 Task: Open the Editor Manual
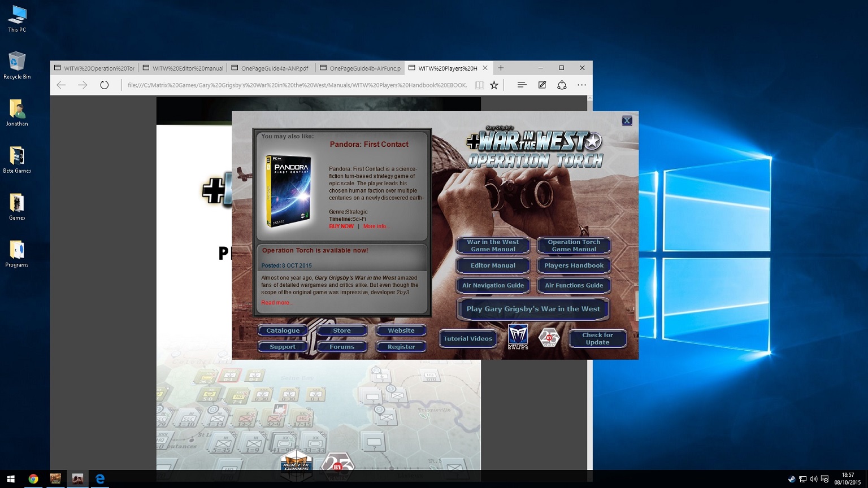pos(493,265)
